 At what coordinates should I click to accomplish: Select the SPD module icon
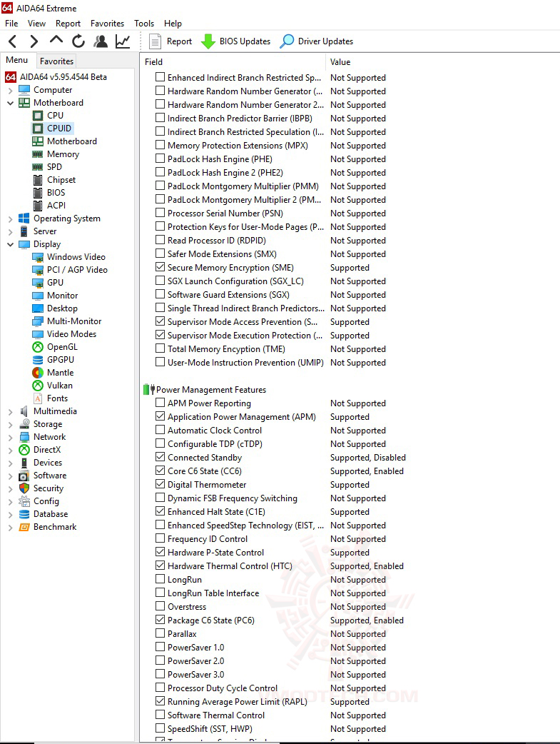click(x=38, y=167)
